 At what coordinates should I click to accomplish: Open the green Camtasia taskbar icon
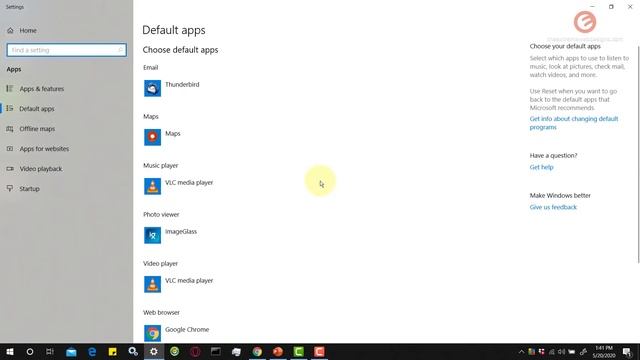pyautogui.click(x=299, y=351)
